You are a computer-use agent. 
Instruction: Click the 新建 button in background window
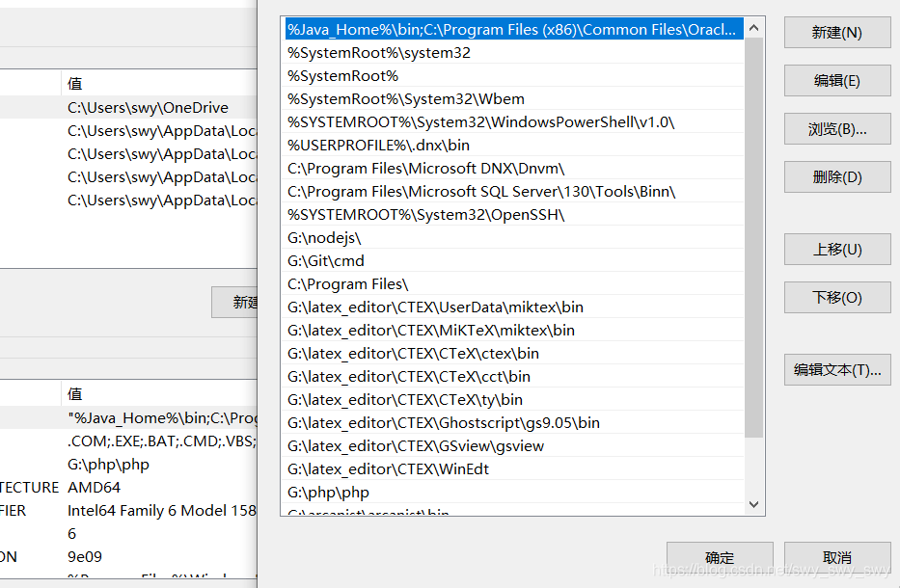[234, 303]
